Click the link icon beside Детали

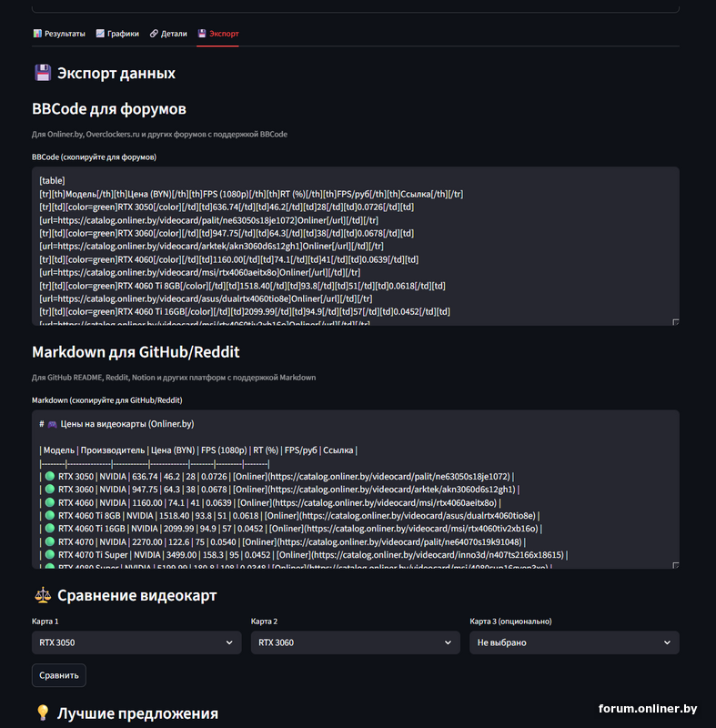pyautogui.click(x=154, y=34)
